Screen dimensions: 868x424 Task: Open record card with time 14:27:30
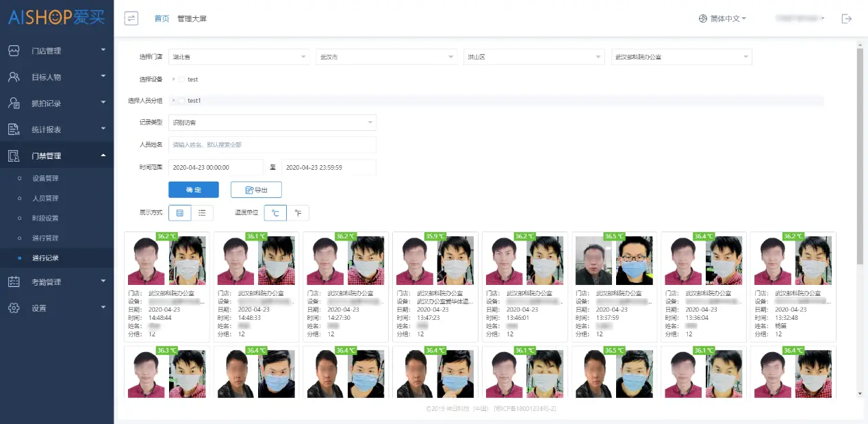[346, 286]
